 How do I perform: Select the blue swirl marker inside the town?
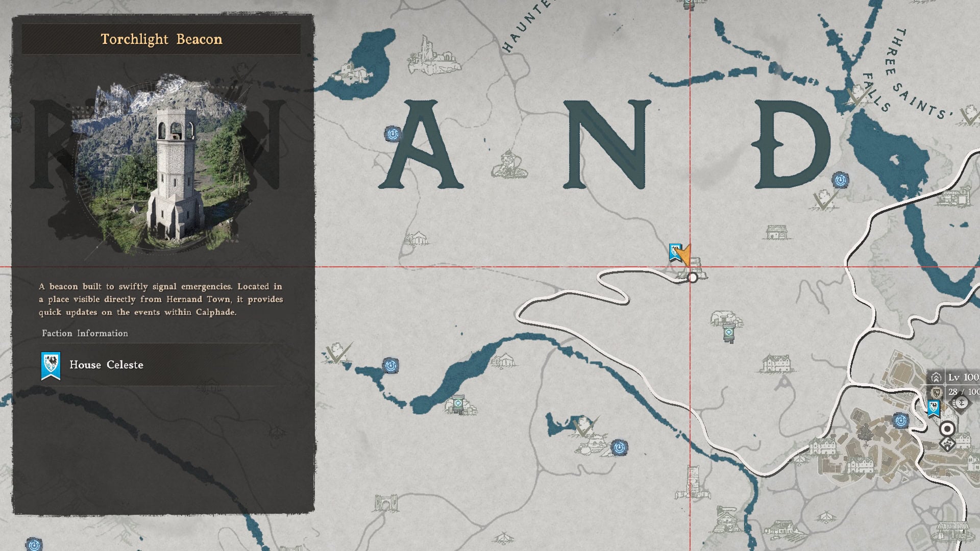tap(901, 421)
